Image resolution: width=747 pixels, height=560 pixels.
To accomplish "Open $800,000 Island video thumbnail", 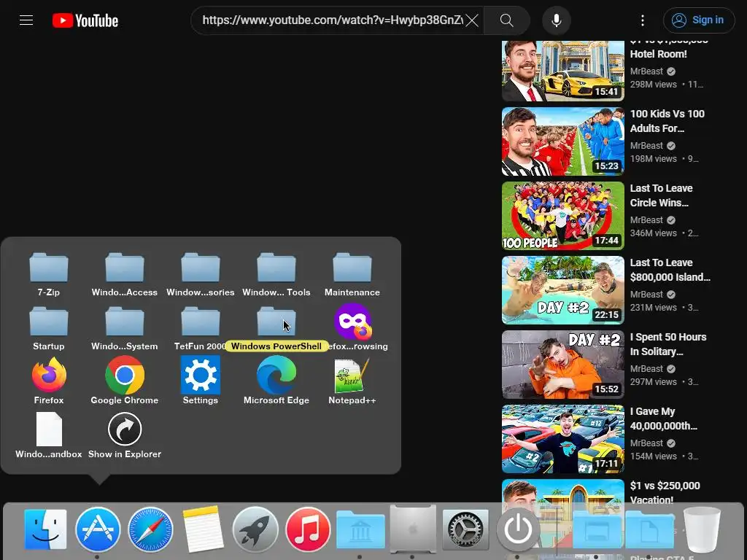I will [562, 290].
